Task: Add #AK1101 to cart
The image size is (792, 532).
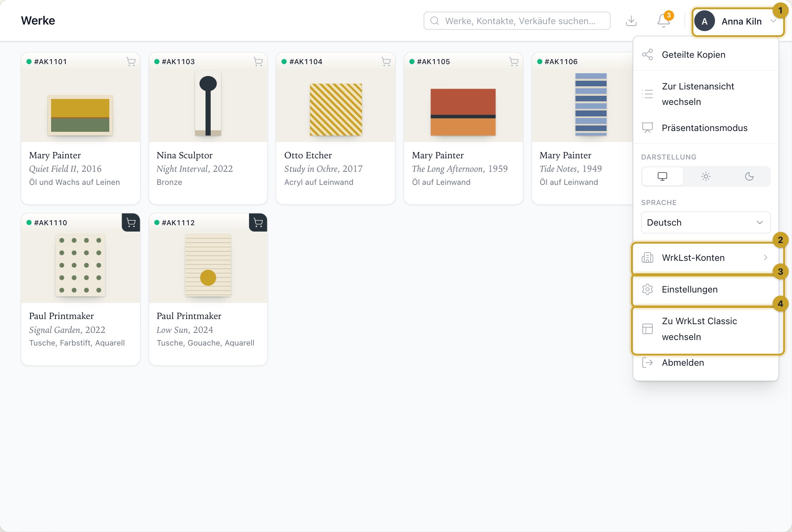Action: click(131, 61)
